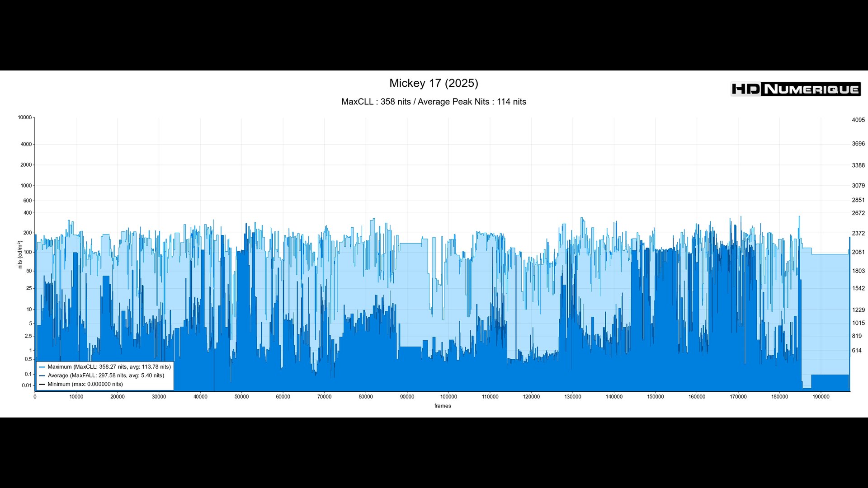Image resolution: width=868 pixels, height=488 pixels.
Task: Click the 30000 tick on the frames axis
Action: (x=159, y=397)
